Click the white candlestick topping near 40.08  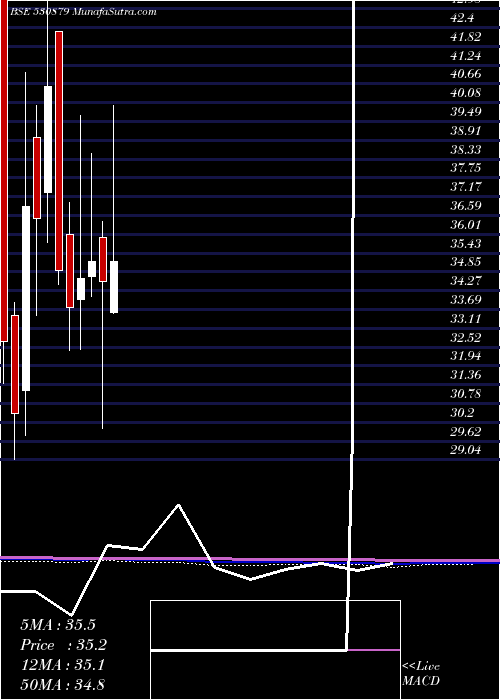[x=48, y=139]
